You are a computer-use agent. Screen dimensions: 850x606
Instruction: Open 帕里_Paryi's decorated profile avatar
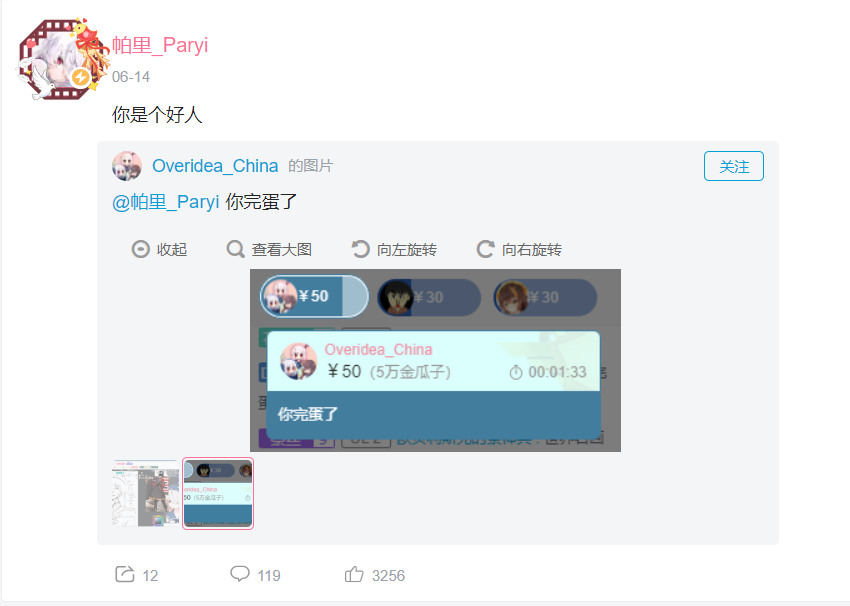(61, 60)
